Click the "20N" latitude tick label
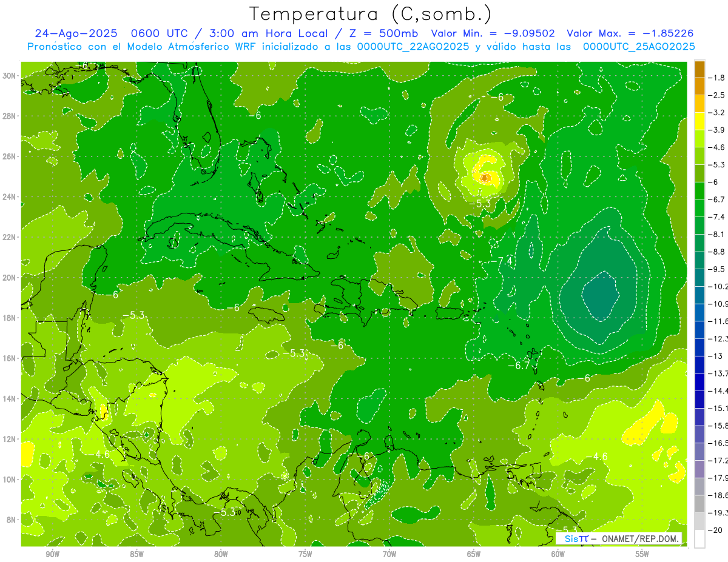Viewport: 728px width, 562px height. point(10,278)
